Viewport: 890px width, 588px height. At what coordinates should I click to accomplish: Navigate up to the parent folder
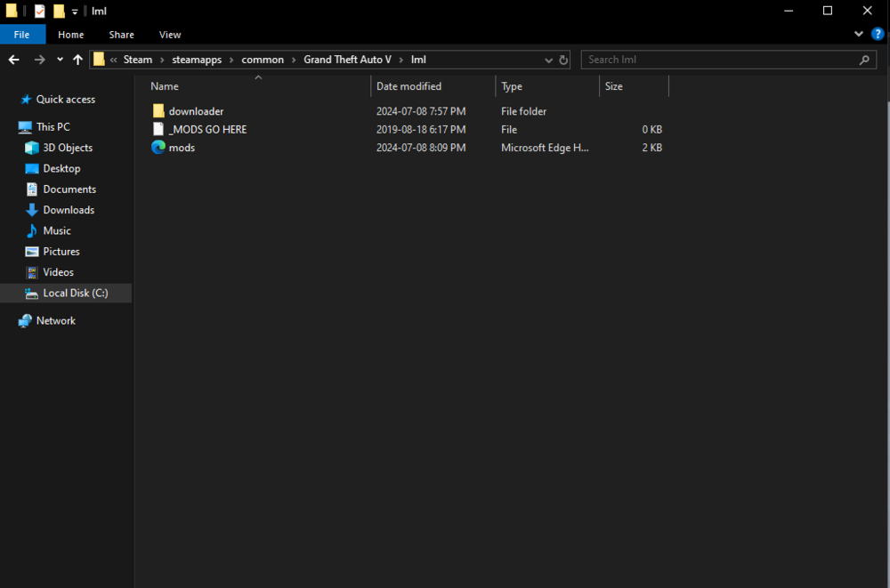(77, 59)
